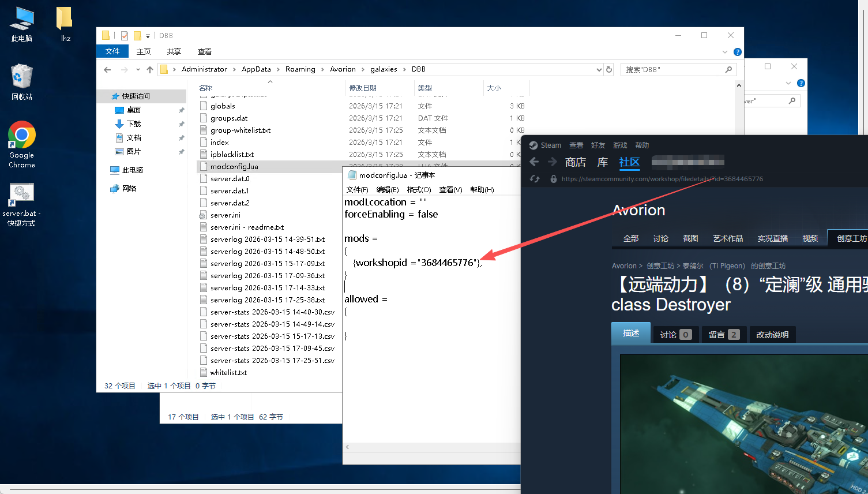Open the Explorer help question mark icon
This screenshot has width=868, height=494.
click(737, 52)
